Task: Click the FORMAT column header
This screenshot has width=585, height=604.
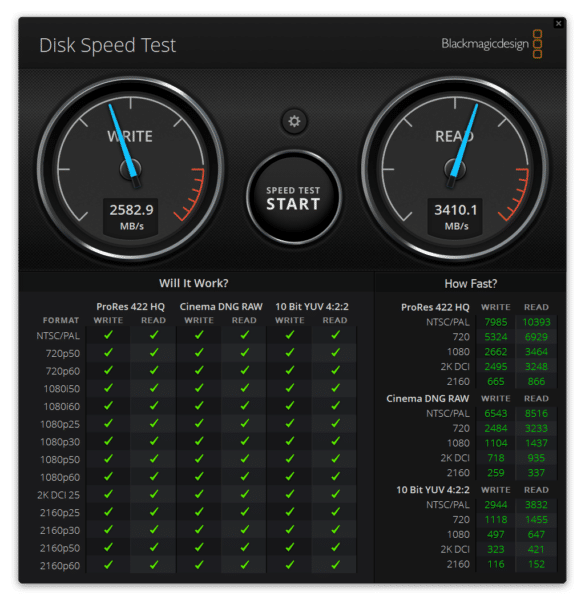Action: tap(61, 320)
